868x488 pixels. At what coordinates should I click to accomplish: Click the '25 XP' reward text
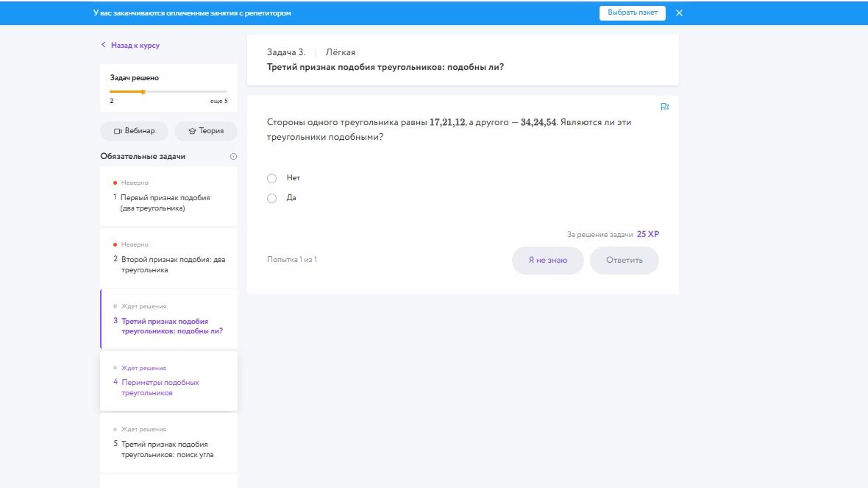point(647,234)
